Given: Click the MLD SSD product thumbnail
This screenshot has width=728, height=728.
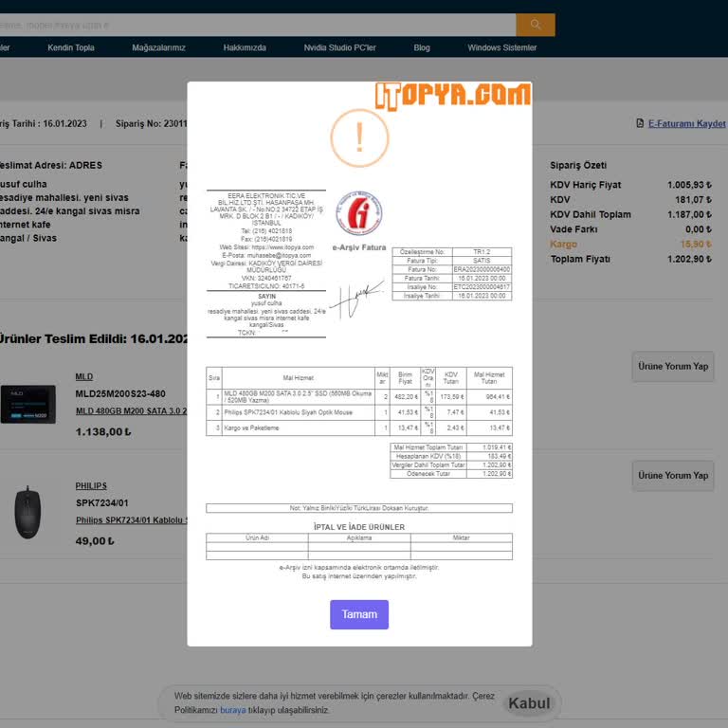Looking at the screenshot, I should (x=28, y=404).
